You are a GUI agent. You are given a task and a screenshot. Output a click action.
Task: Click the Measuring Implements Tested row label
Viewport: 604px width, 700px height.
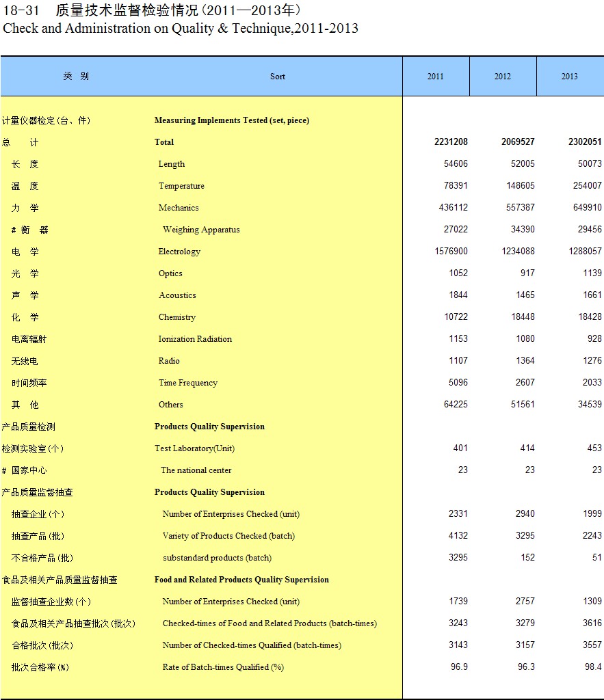[x=231, y=120]
